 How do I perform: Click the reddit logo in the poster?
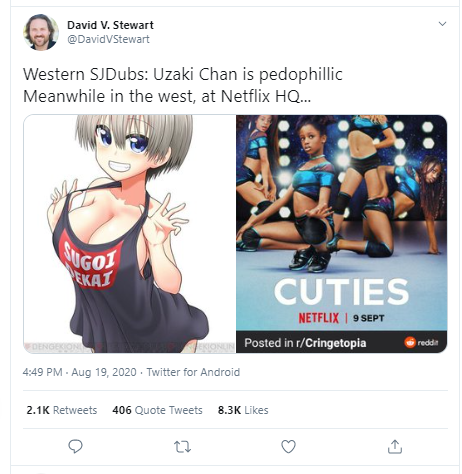pos(421,342)
